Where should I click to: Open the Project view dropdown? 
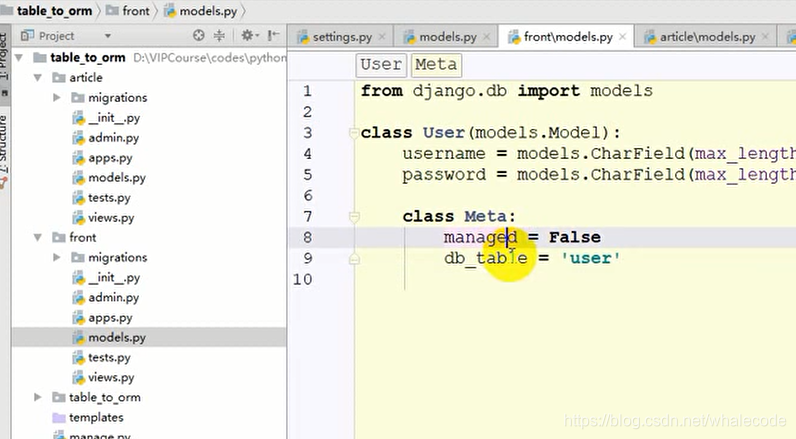pos(108,36)
